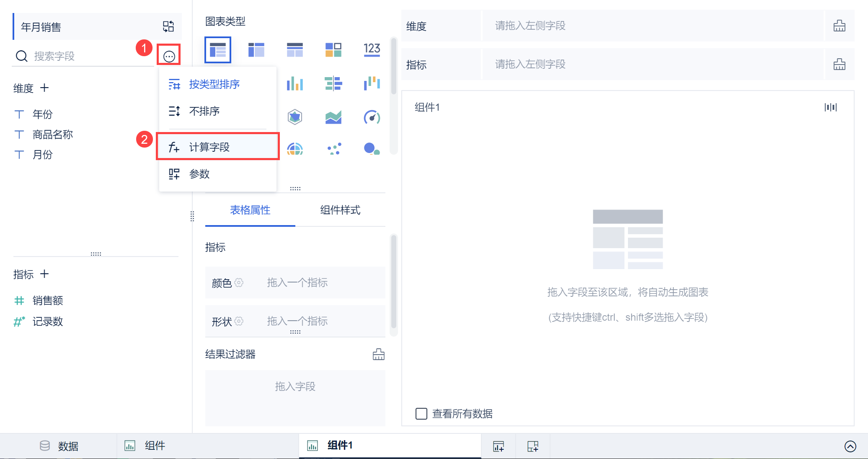
Task: Select the area chart icon
Action: [333, 117]
